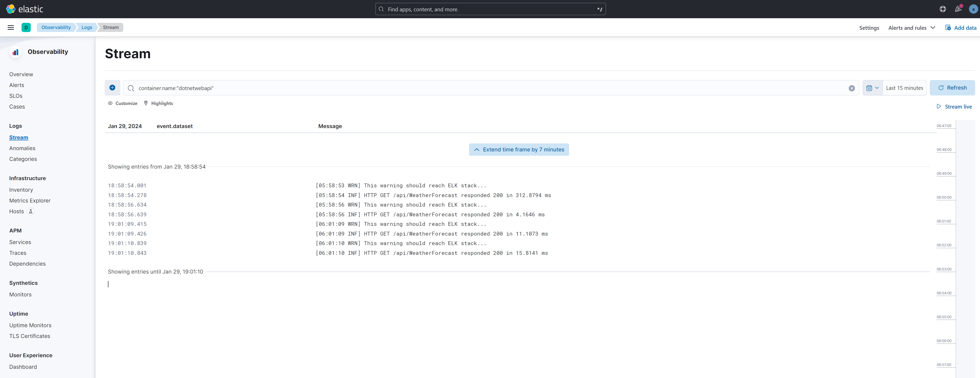Open Metrics Explorer from sidebar

click(30, 201)
